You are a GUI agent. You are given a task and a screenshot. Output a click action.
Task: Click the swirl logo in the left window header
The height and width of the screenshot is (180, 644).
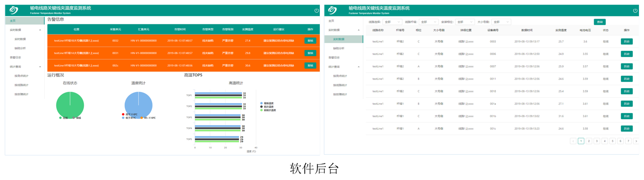pos(14,10)
